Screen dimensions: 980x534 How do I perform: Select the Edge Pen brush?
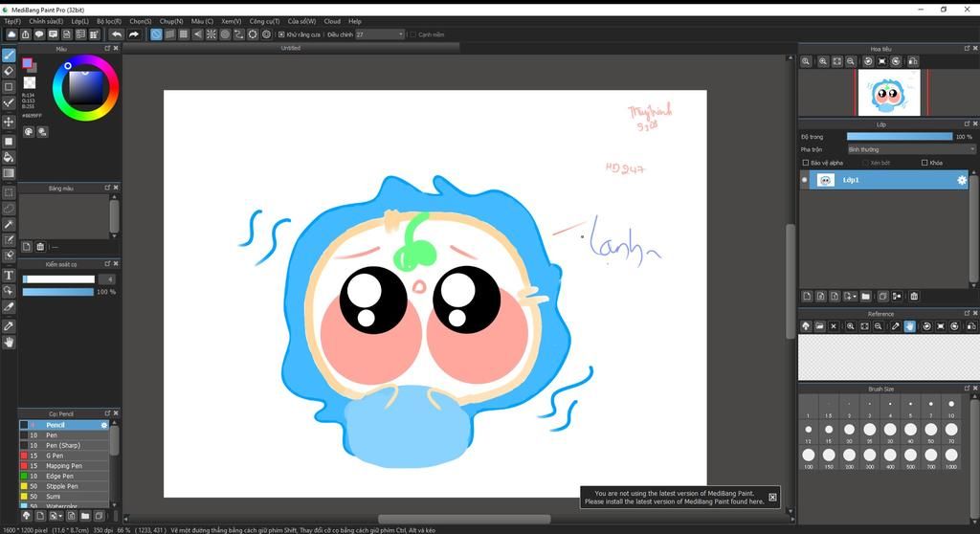point(64,476)
